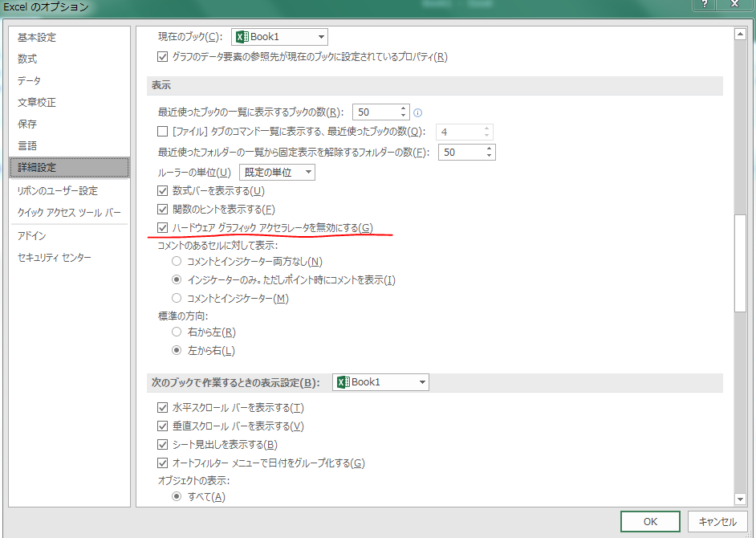Toggle オートフィルター メニューで日付をグループ化する checkbox

pos(162,463)
